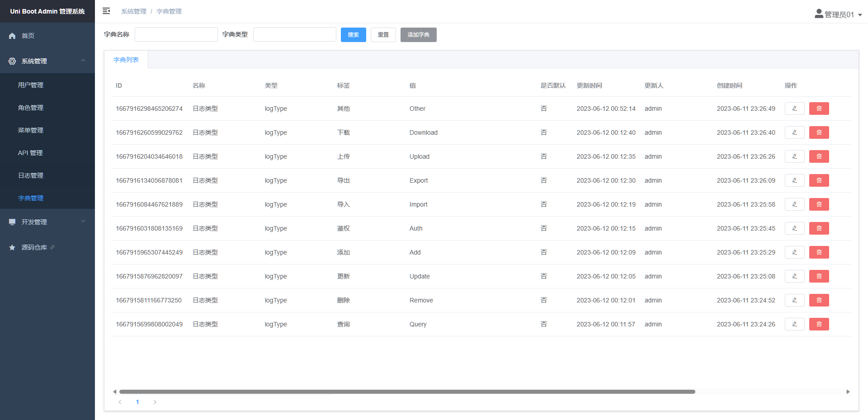
Task: Open 用户管理 in the sidebar
Action: click(31, 85)
